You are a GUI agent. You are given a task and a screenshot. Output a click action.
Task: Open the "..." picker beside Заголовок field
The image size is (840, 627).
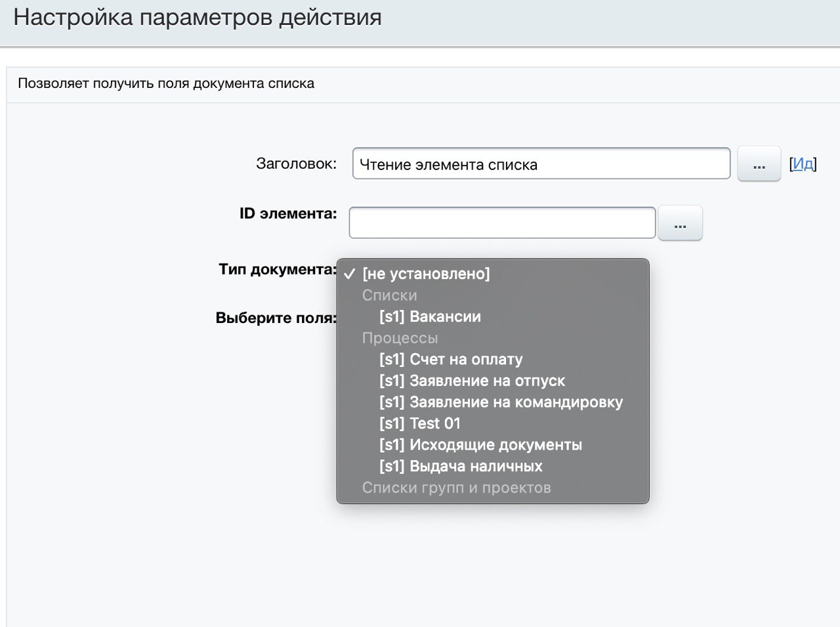[x=759, y=164]
